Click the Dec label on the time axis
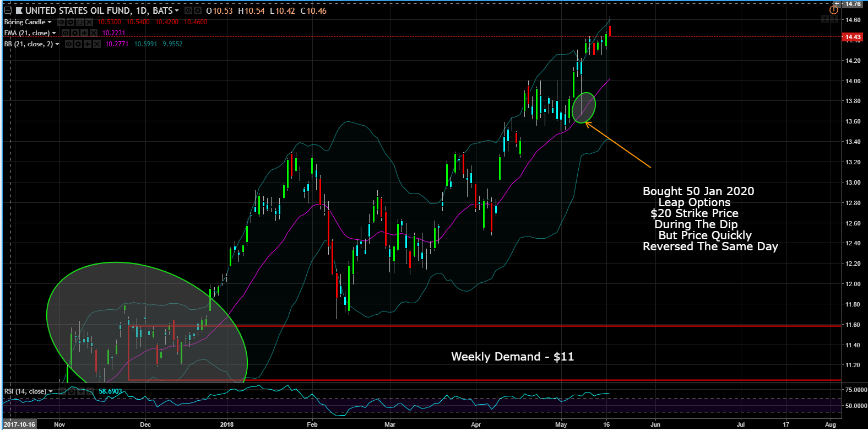This screenshot has height=430, width=868. tap(145, 424)
